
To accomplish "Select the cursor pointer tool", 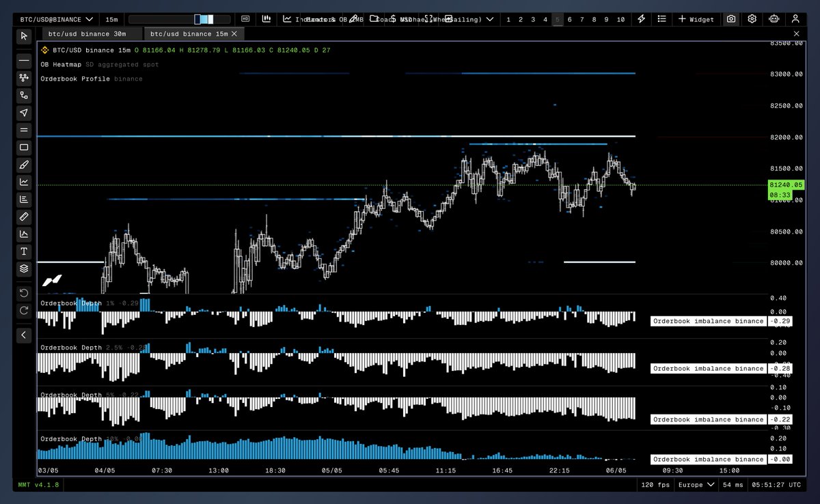I will click(x=24, y=36).
